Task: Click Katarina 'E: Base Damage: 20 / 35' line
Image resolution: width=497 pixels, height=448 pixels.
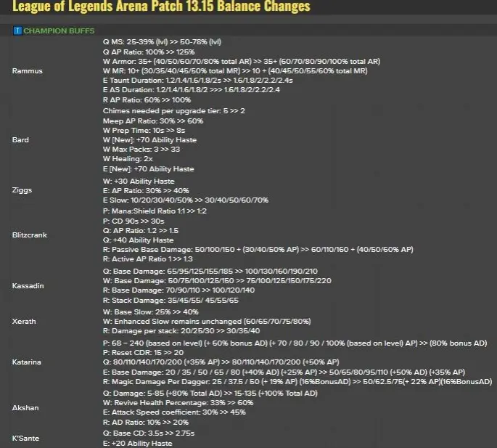Action: [x=284, y=372]
